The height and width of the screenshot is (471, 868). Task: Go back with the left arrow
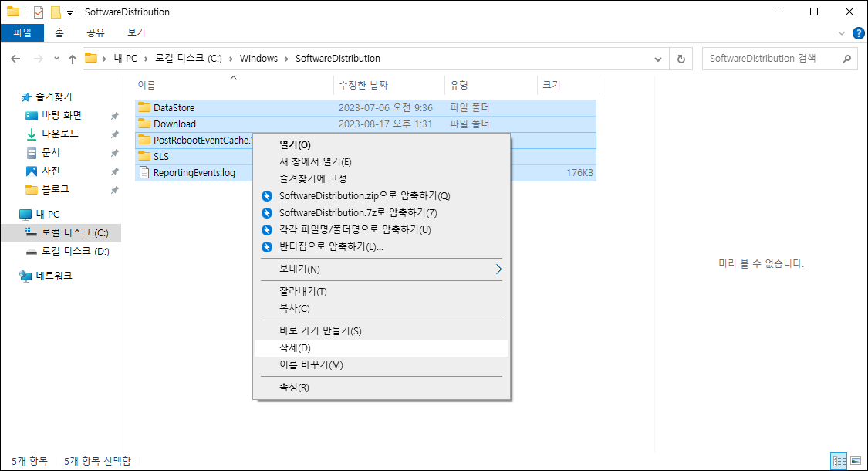click(x=15, y=59)
